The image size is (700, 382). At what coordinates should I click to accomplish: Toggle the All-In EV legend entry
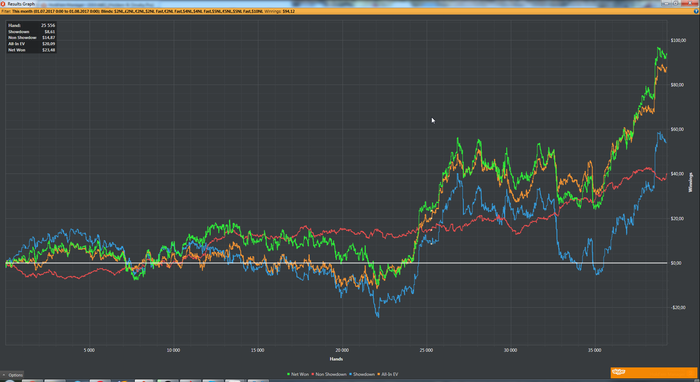click(x=388, y=374)
